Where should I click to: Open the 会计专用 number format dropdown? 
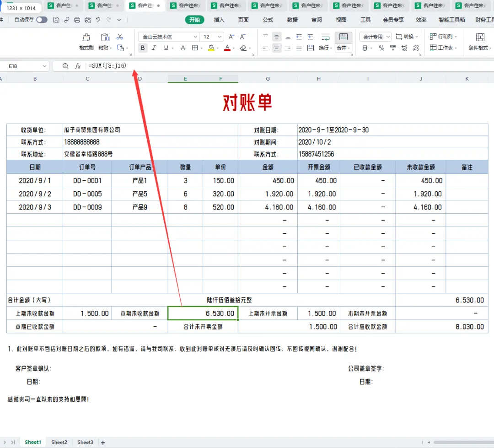click(375, 37)
